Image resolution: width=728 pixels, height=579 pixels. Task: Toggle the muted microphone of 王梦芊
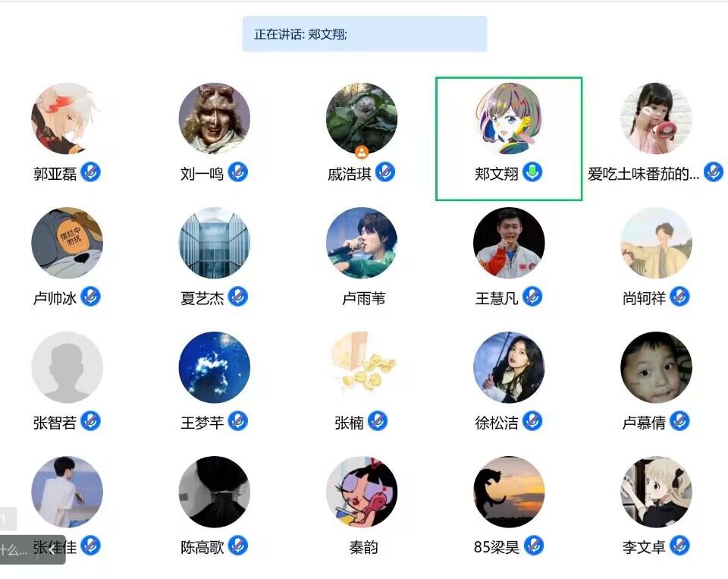coord(237,421)
